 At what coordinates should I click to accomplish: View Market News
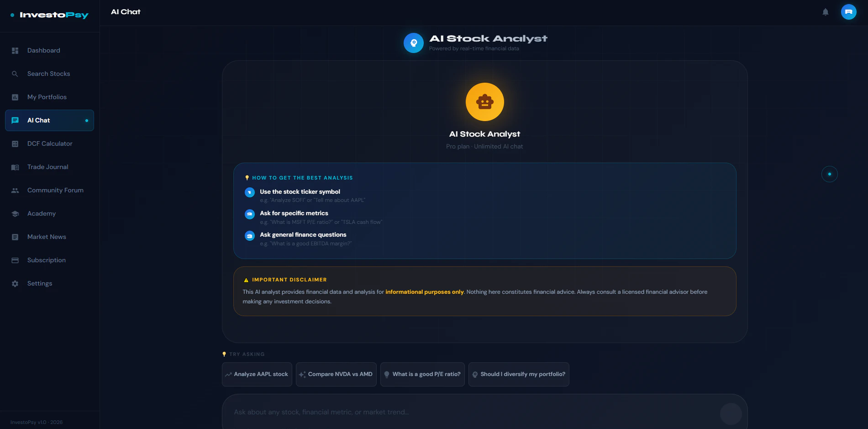coord(49,237)
